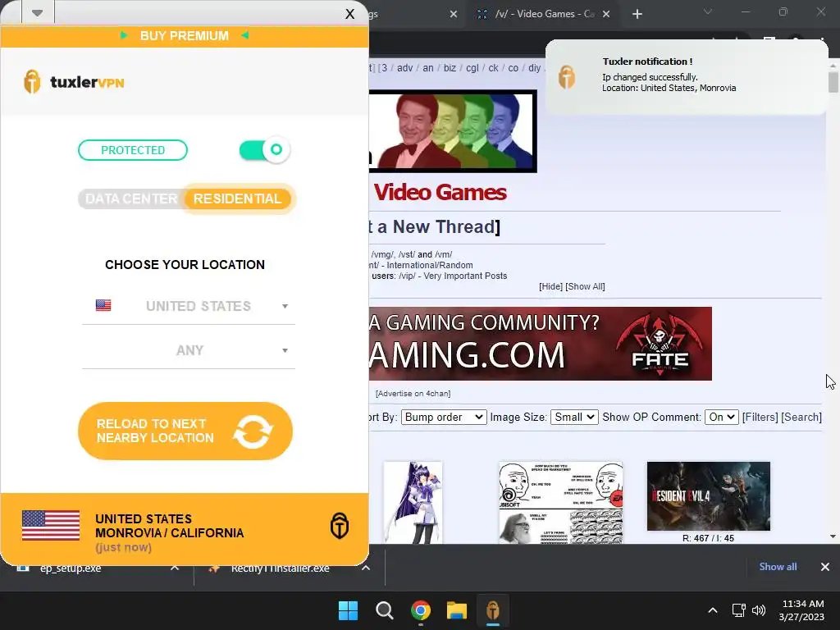Show hidden system tray icons
The image size is (840, 630).
(713, 610)
